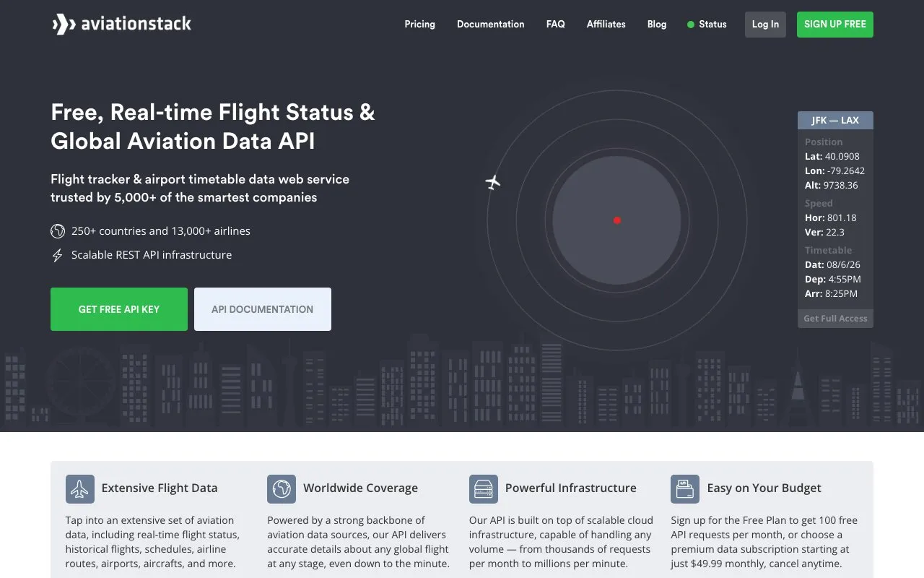Select the JFK — LAX flight header

[835, 121]
